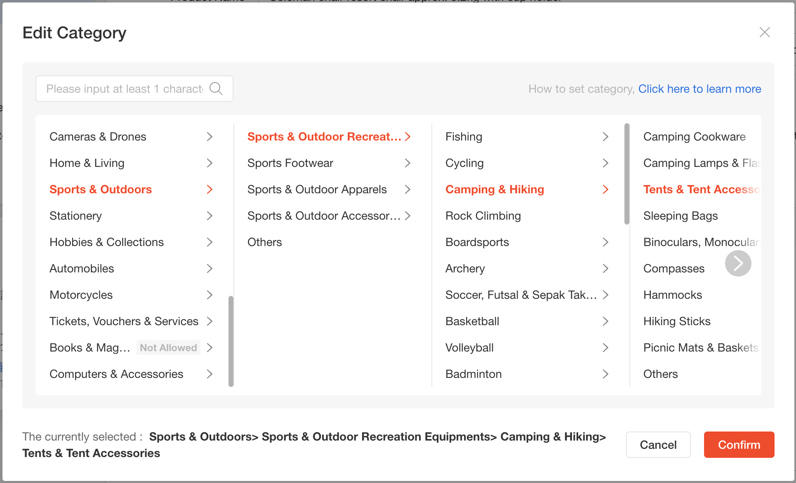Viewport: 796px width, 483px height.
Task: Click the arrow beside Sports Footwear
Action: 407,163
